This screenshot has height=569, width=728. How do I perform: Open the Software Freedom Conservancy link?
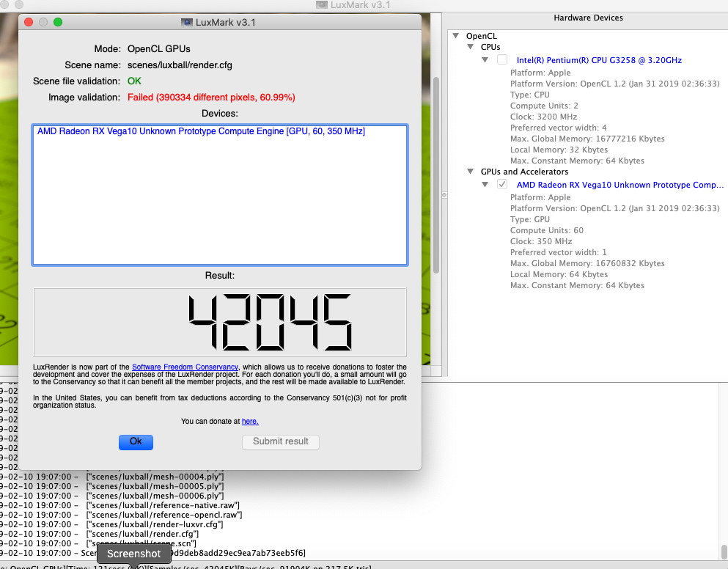pos(185,367)
